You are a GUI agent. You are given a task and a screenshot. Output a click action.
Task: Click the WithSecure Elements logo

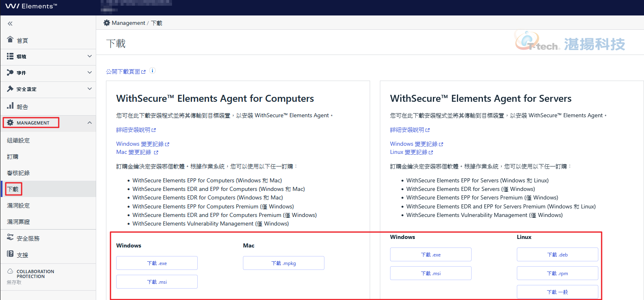point(31,6)
